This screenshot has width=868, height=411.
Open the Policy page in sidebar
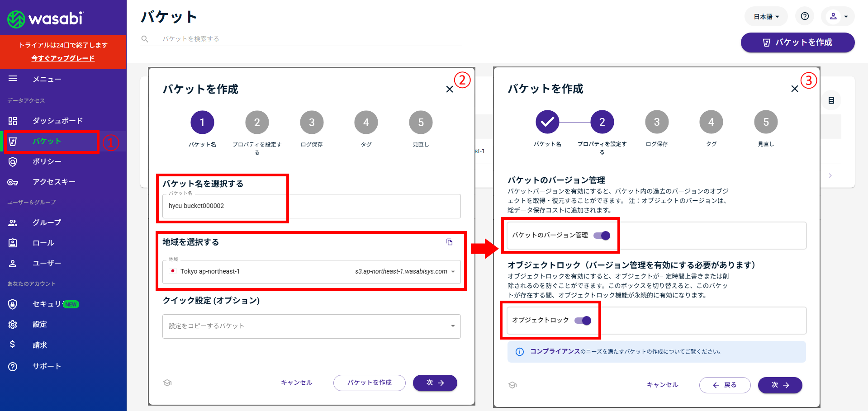click(x=47, y=161)
